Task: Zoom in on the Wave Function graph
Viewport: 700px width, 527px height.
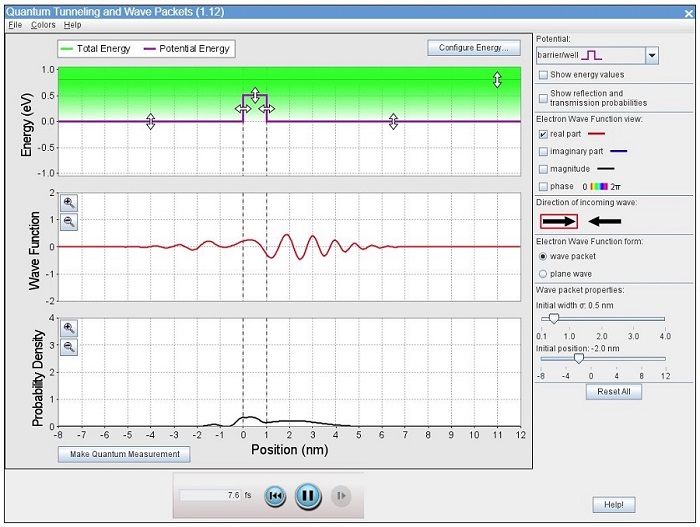Action: coord(69,203)
